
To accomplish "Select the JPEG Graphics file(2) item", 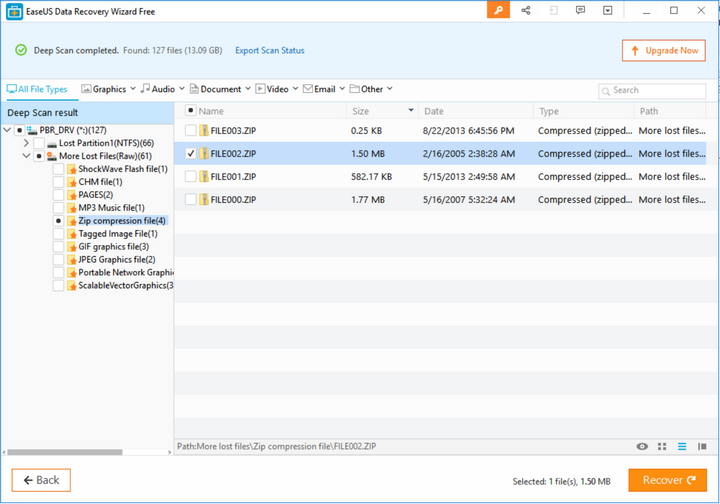I will click(x=117, y=260).
